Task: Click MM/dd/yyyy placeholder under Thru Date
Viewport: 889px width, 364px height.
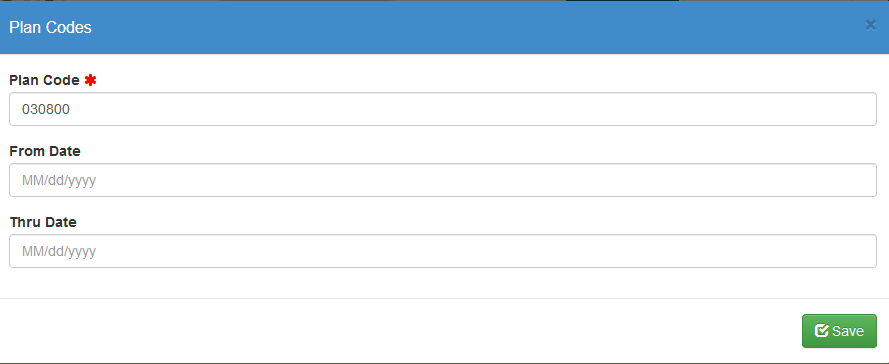Action: 59,252
